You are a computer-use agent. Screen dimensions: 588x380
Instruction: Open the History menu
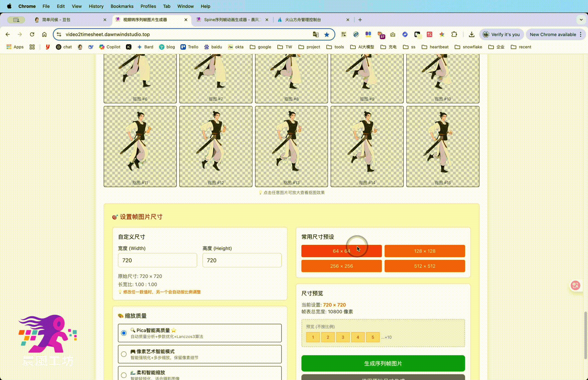(96, 6)
